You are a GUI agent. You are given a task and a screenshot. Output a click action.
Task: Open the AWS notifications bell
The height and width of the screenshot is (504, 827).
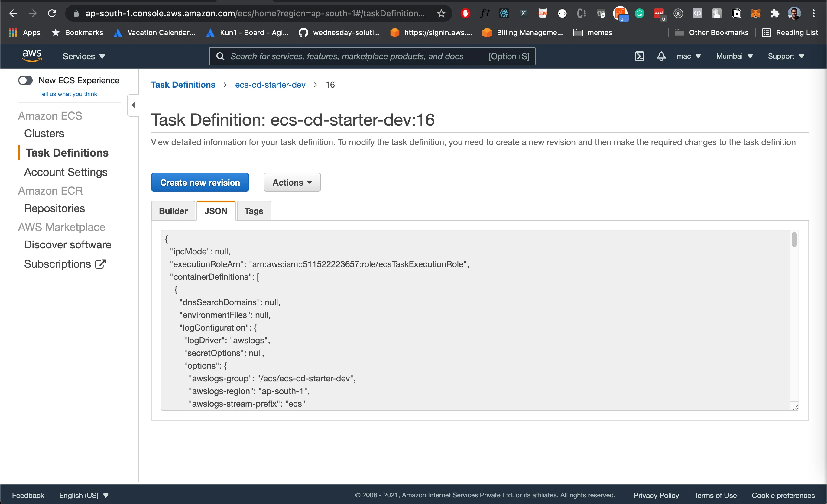661,56
